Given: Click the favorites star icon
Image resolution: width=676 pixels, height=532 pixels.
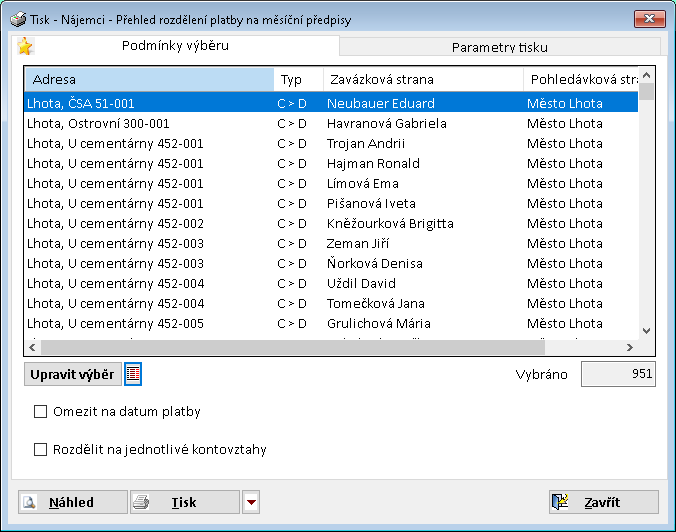Looking at the screenshot, I should point(25,47).
